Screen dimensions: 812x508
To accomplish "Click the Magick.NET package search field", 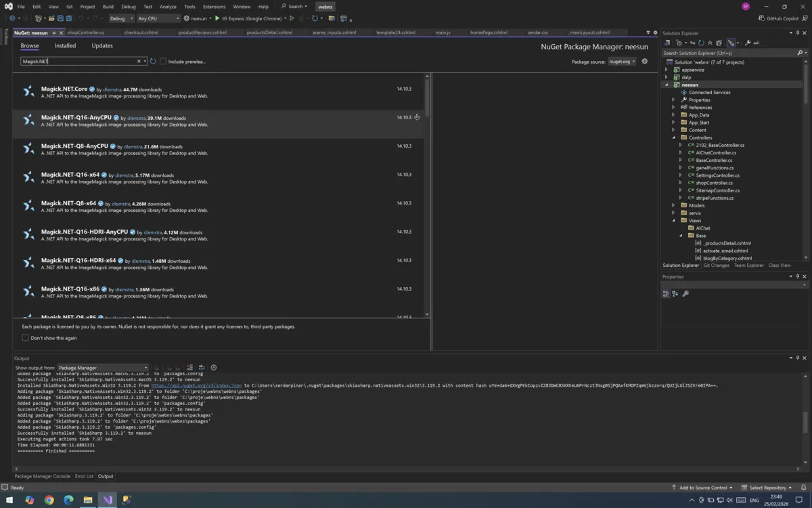I will tap(78, 62).
